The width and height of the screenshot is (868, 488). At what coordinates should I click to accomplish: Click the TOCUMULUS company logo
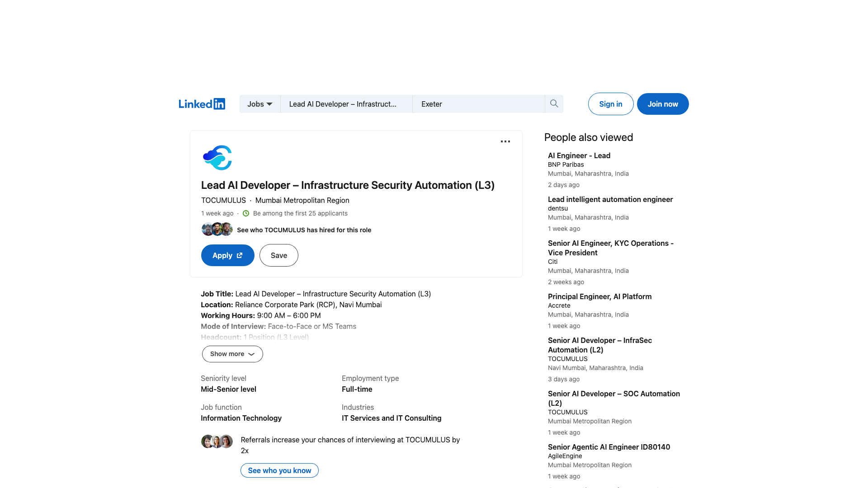pyautogui.click(x=217, y=158)
